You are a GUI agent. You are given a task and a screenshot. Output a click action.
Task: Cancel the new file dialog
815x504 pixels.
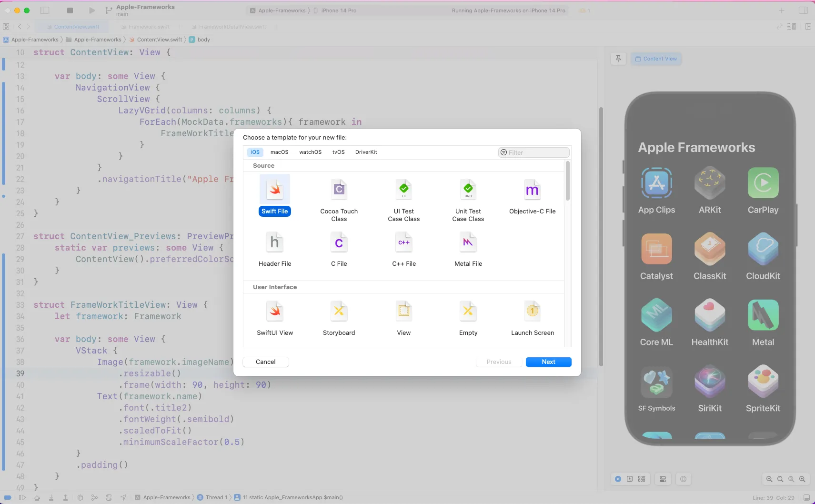pos(265,362)
